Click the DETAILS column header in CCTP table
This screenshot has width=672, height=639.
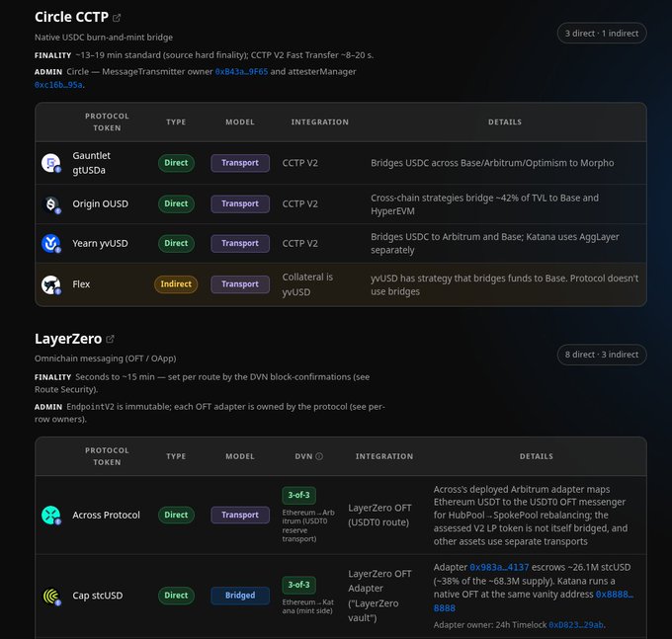505,122
